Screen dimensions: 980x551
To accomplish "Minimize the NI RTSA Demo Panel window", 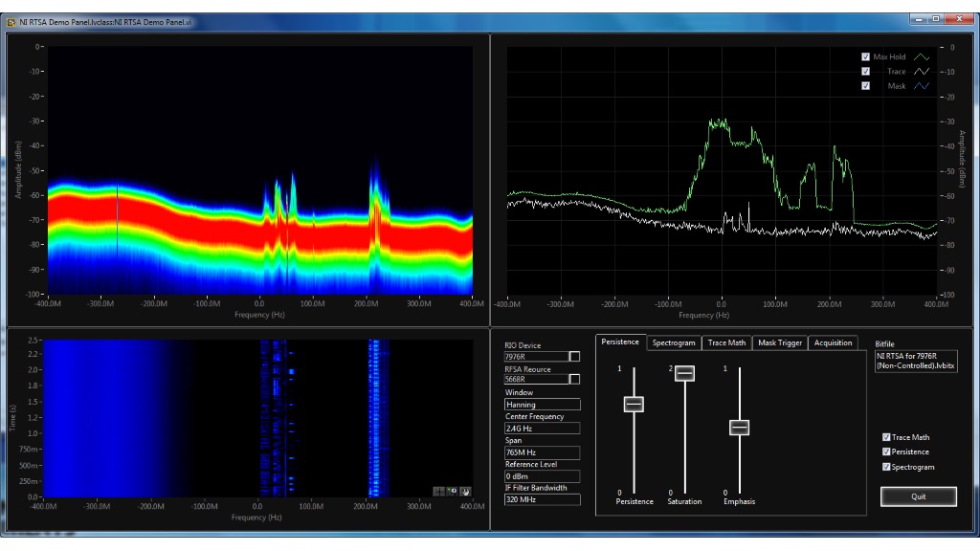I will 919,19.
